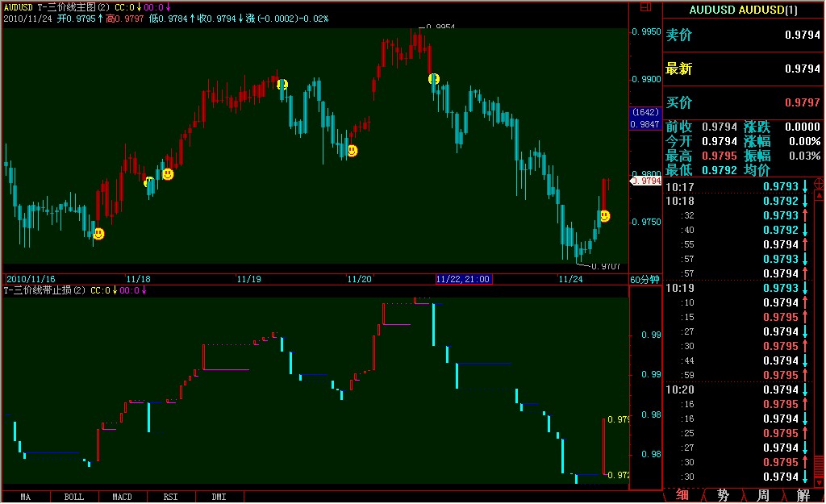Select the :15 tick row at 0.9795

point(737,317)
